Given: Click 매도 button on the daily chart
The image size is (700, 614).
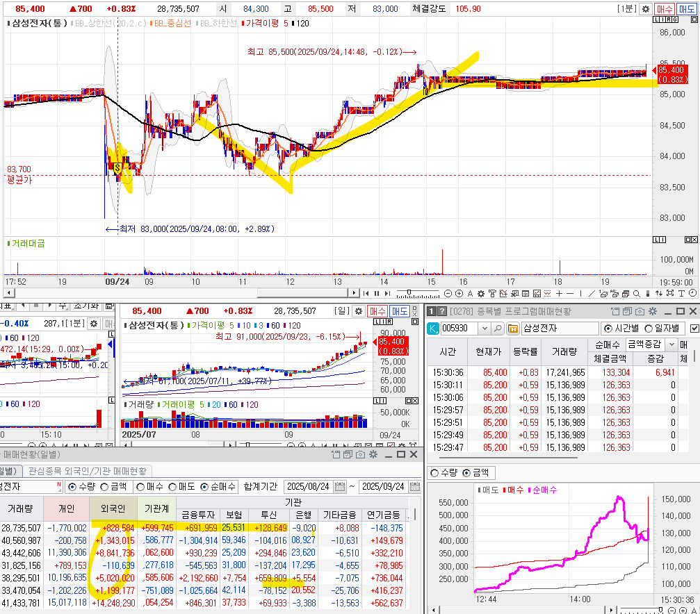Looking at the screenshot, I should pyautogui.click(x=400, y=311).
